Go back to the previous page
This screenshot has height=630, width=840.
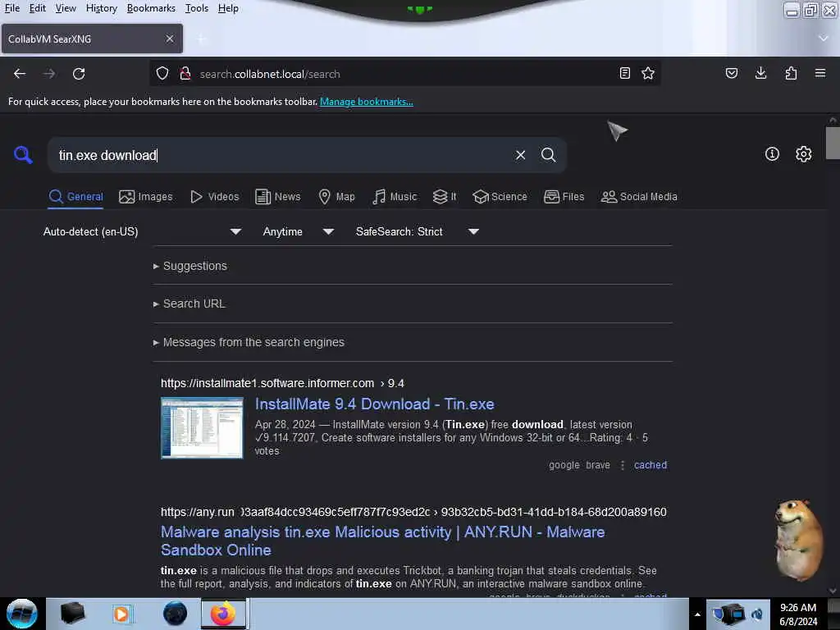point(20,74)
